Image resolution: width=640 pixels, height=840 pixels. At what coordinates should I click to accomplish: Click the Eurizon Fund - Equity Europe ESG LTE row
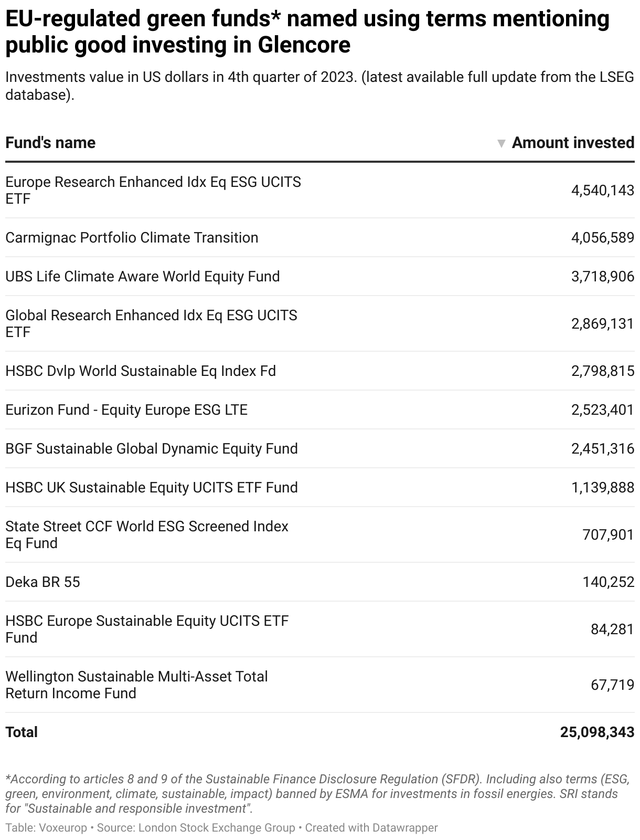(x=126, y=410)
